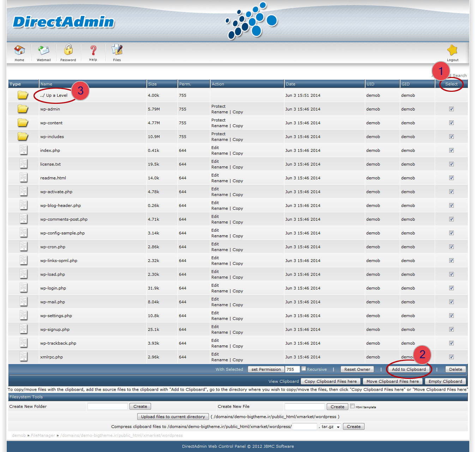Click the folder icon for wp-admin
The image size is (476, 452).
click(23, 109)
